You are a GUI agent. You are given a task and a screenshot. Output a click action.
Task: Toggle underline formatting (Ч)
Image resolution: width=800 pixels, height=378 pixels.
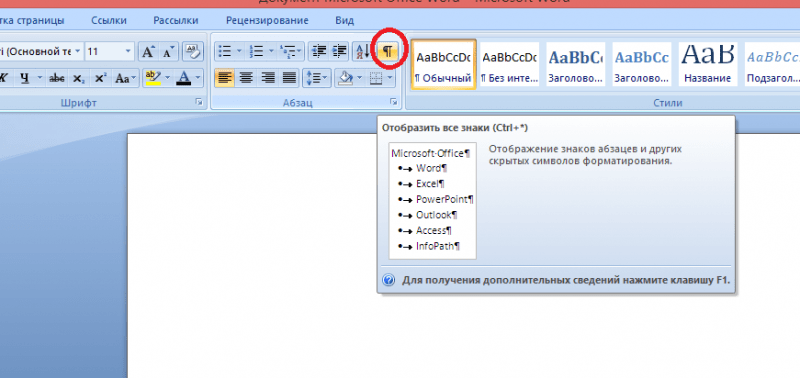click(x=25, y=78)
